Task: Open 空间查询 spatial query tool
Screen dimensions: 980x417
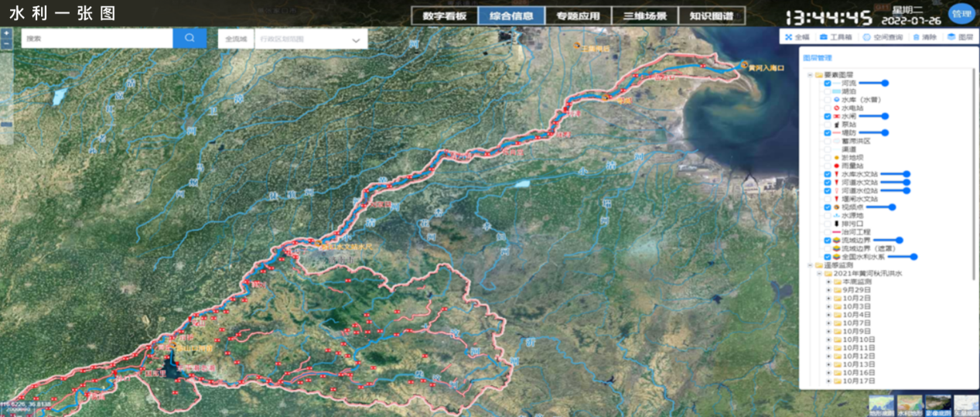Action: 883,36
